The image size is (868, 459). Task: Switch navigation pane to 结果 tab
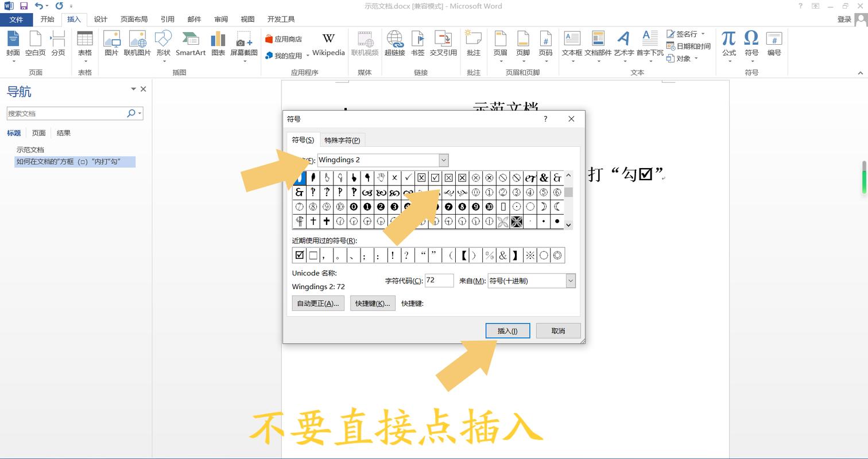tap(64, 133)
